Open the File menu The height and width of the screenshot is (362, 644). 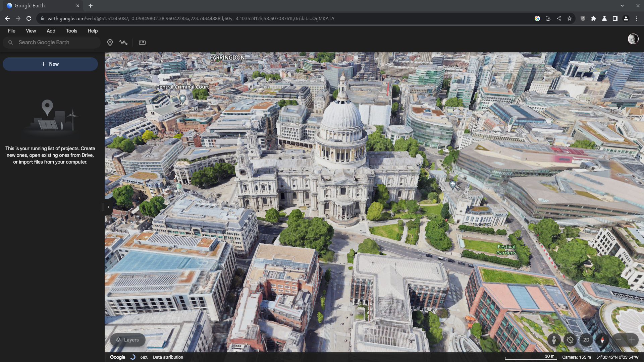(12, 31)
